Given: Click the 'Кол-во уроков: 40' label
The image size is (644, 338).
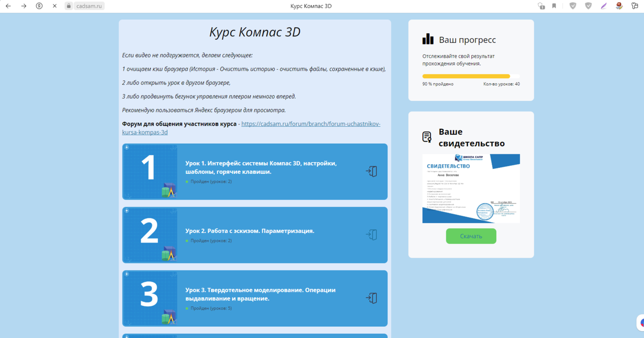Looking at the screenshot, I should click(501, 84).
